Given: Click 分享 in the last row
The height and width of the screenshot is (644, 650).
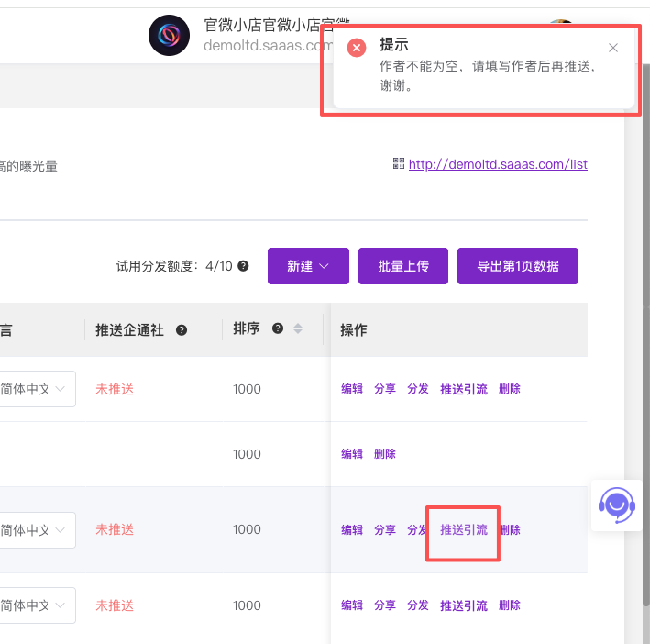Looking at the screenshot, I should coord(385,605).
